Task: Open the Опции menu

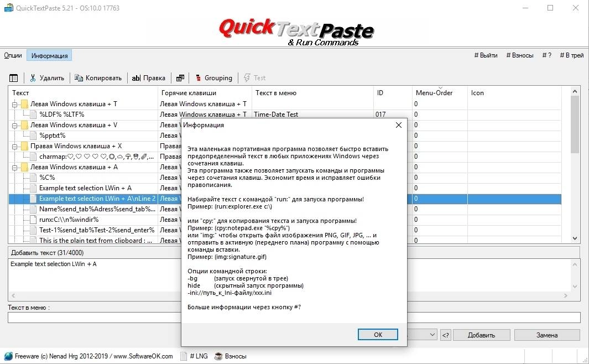Action: [x=13, y=55]
